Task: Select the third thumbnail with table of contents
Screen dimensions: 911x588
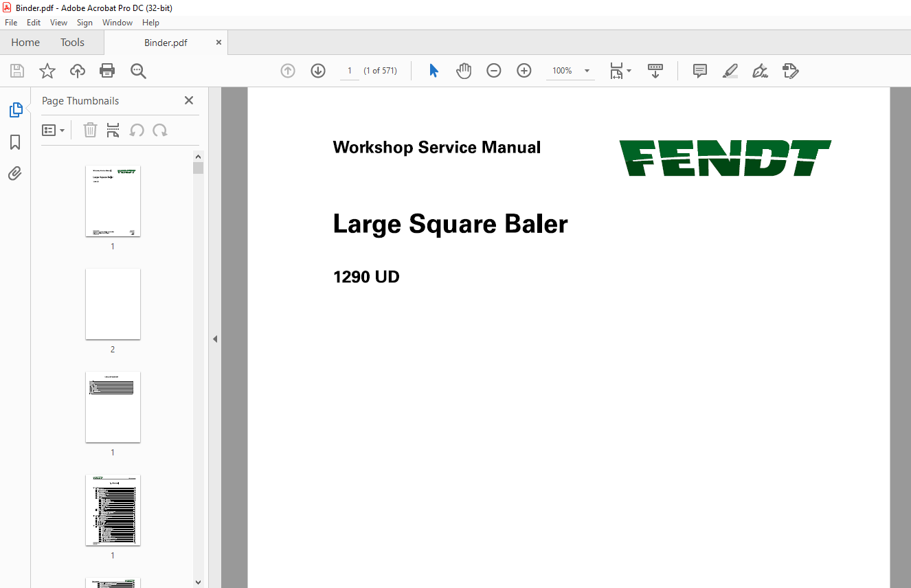Action: 113,407
